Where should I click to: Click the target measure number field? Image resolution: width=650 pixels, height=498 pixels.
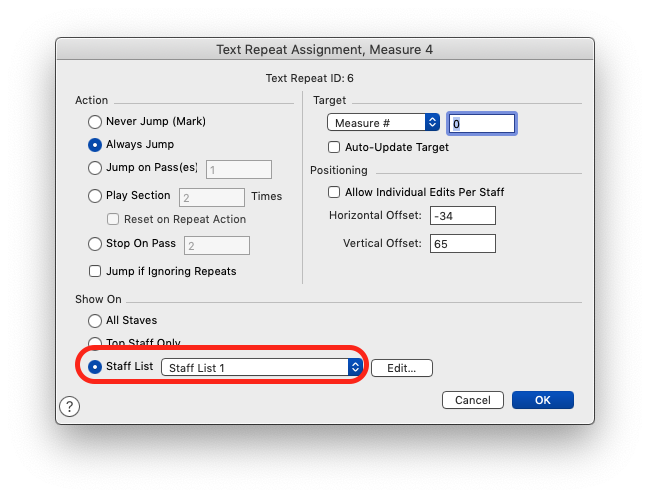point(481,123)
